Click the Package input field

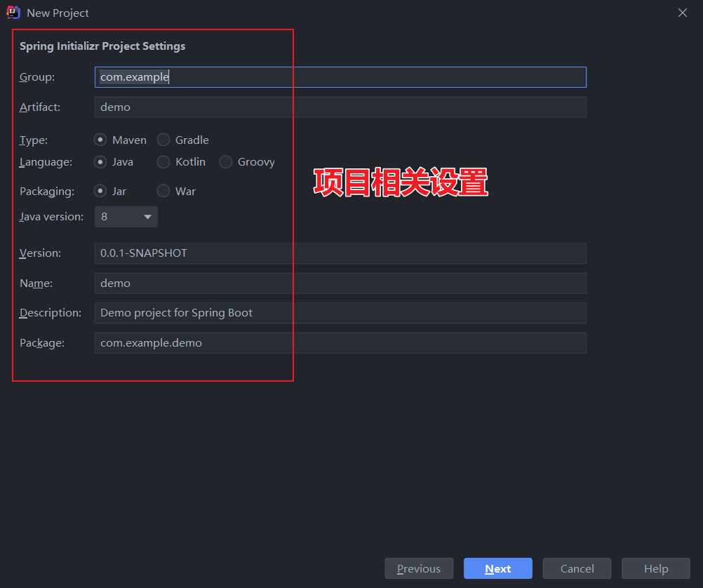(x=340, y=343)
